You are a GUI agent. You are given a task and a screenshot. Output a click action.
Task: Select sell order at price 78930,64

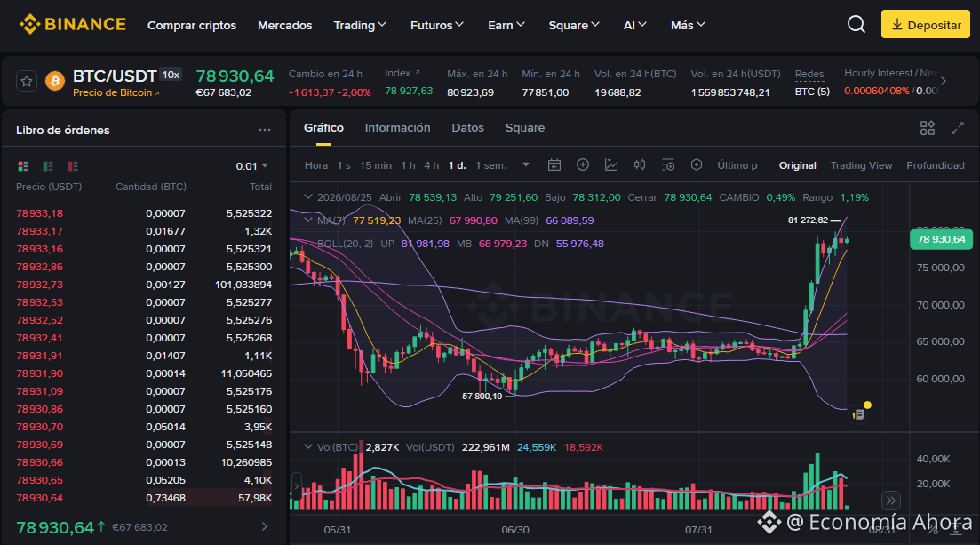pyautogui.click(x=144, y=498)
